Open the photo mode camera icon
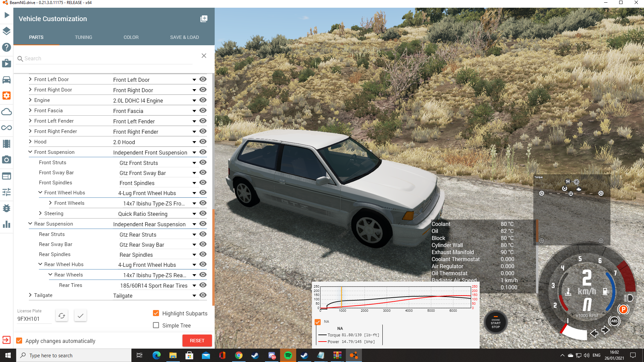Viewport: 644px width, 362px height. 7,160
